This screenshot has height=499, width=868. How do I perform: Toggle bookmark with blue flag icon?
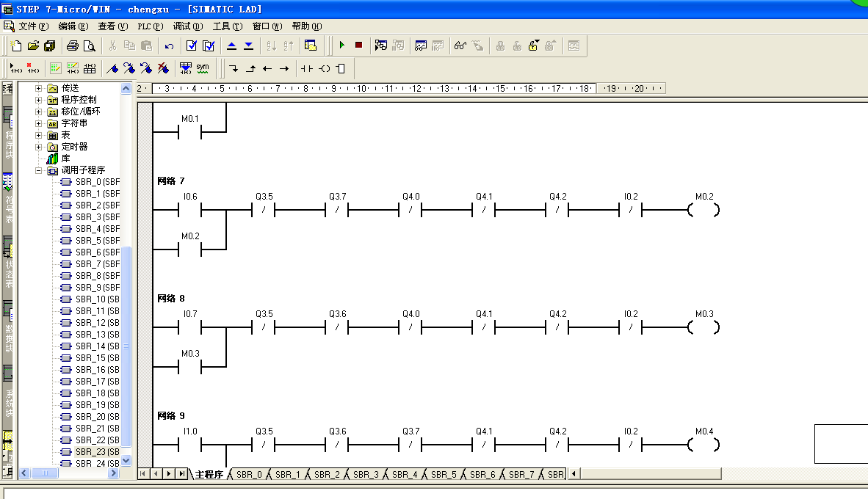click(x=112, y=68)
